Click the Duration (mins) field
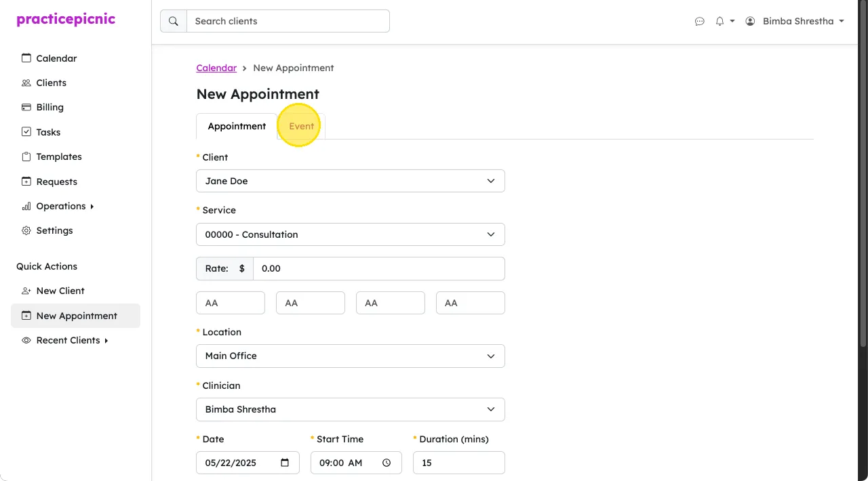This screenshot has height=481, width=868. [459, 463]
